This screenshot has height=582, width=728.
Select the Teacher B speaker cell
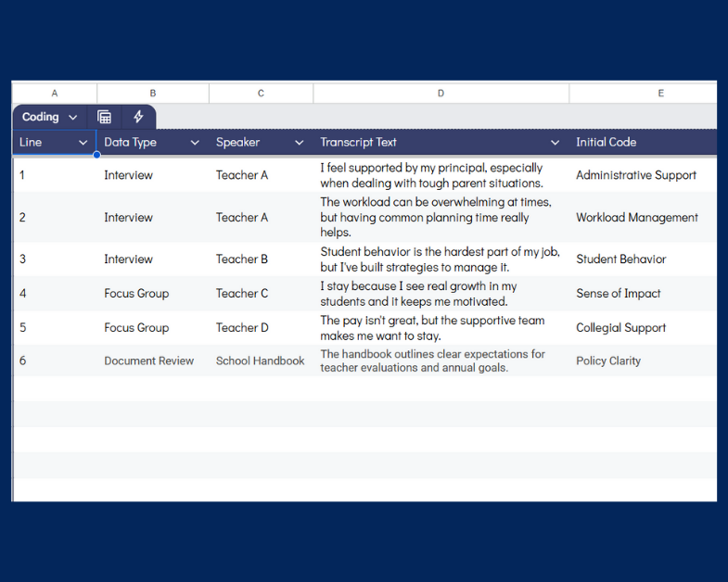point(242,259)
